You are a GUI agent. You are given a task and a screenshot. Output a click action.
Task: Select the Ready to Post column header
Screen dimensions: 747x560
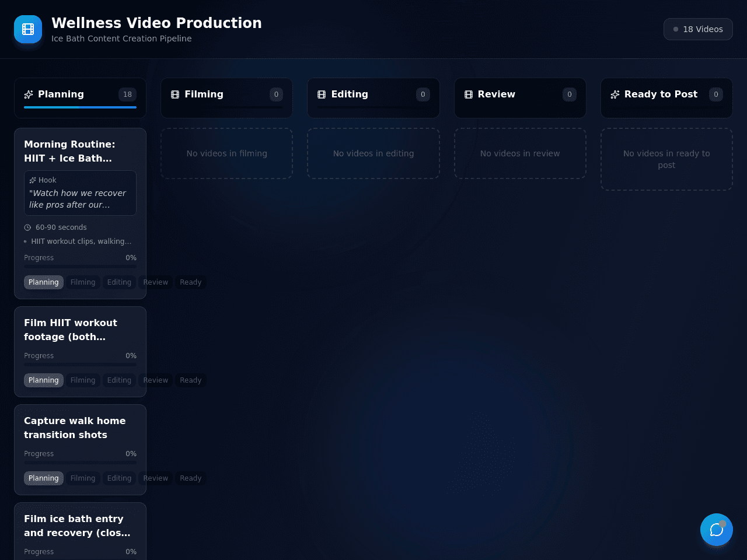[666, 98]
